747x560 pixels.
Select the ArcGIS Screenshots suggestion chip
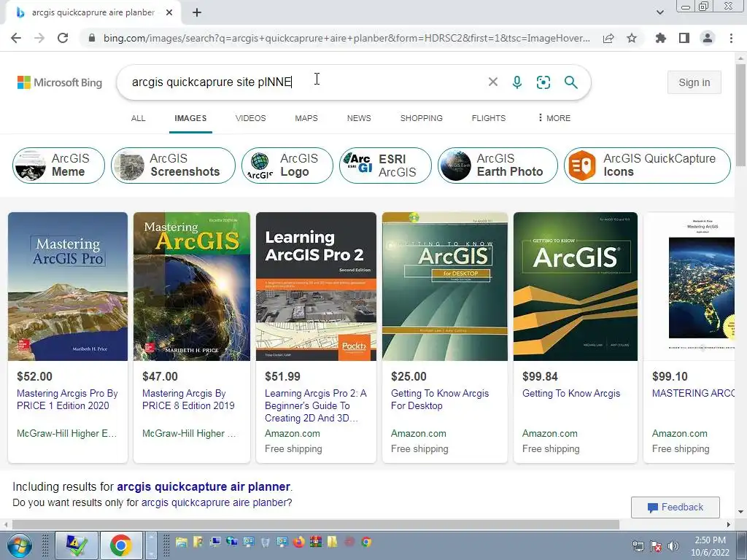pyautogui.click(x=173, y=166)
